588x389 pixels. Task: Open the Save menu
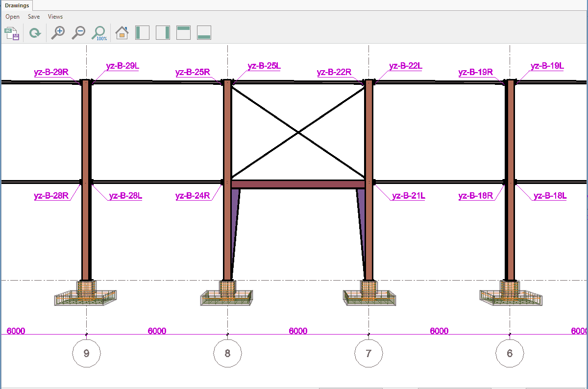[34, 17]
